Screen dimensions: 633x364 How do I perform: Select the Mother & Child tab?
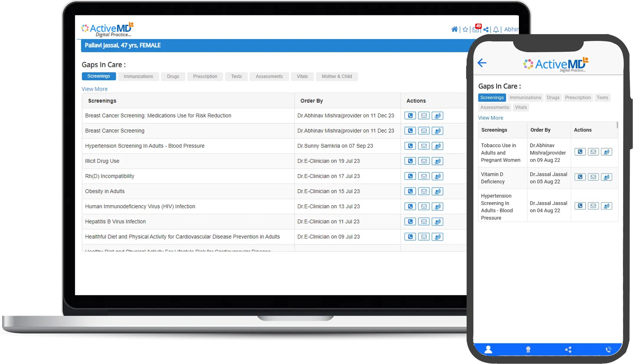click(337, 76)
